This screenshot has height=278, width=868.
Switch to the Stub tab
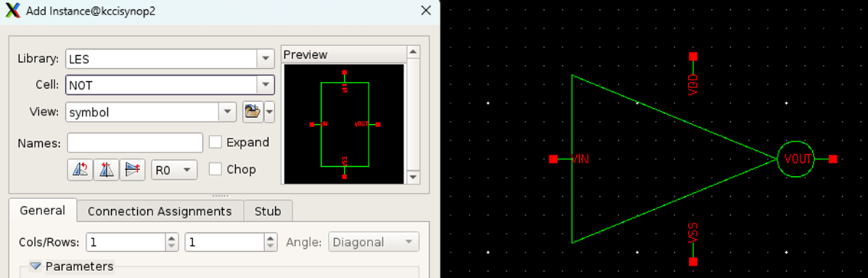268,211
